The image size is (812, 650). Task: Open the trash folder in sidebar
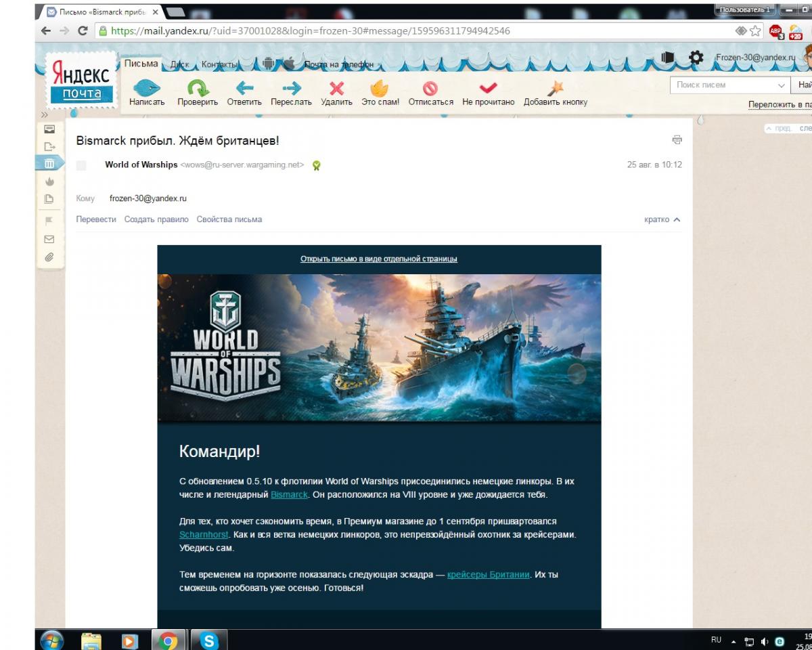point(49,164)
